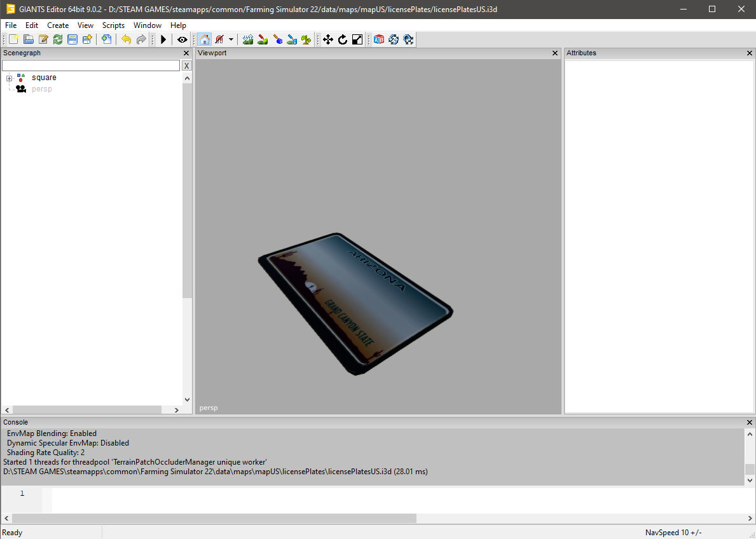756x539 pixels.
Task: Click the 'Shading Rate Quality: 2' console line
Action: click(x=46, y=453)
